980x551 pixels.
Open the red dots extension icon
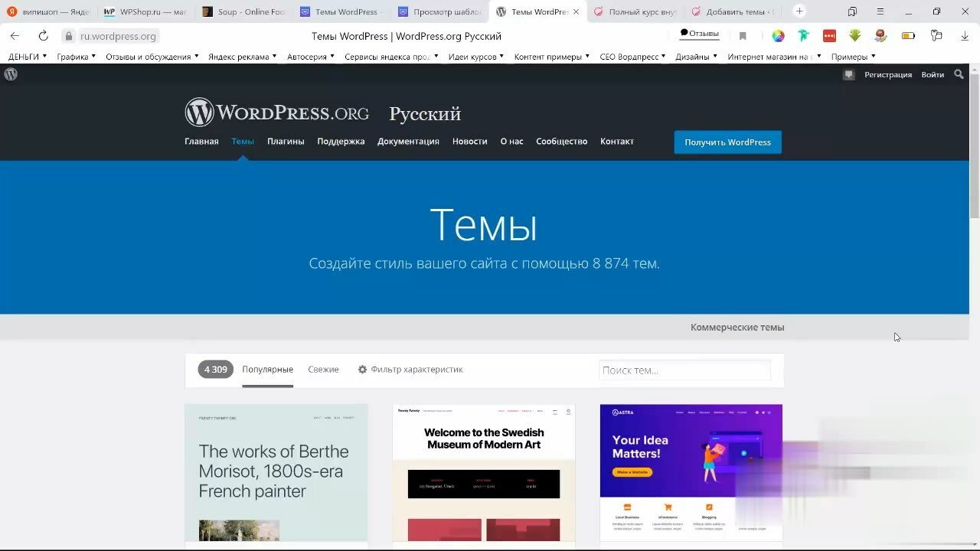click(x=829, y=36)
